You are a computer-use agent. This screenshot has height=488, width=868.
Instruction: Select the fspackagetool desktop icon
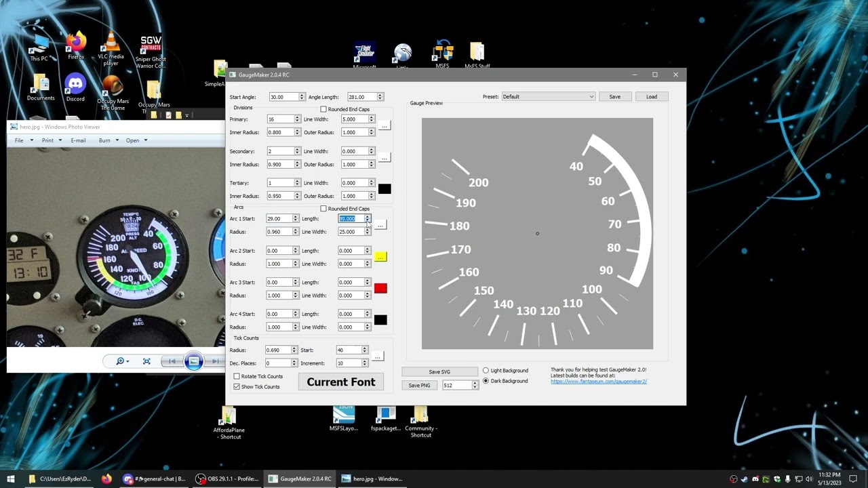pos(386,419)
